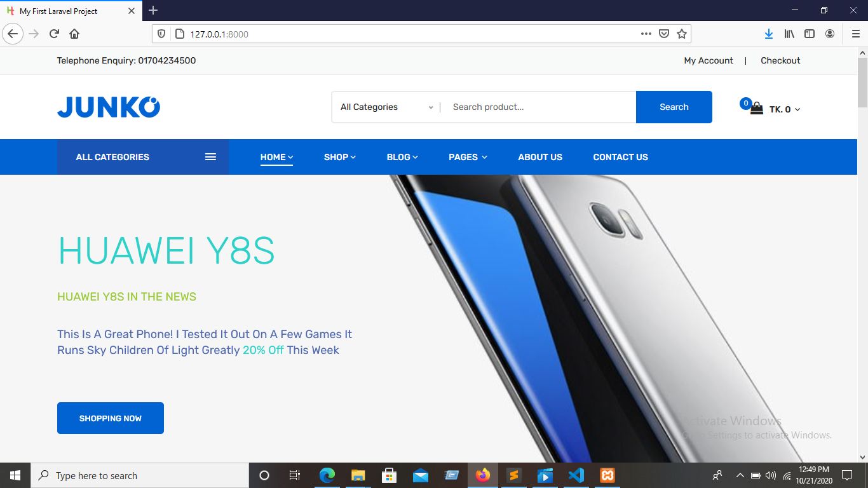868x488 pixels.
Task: Open Sublime Text from the taskbar
Action: 514,475
